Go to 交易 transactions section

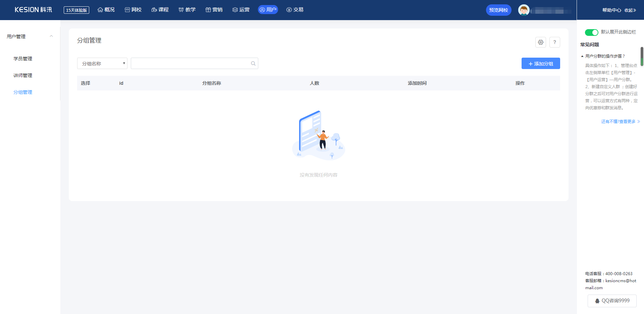(295, 10)
